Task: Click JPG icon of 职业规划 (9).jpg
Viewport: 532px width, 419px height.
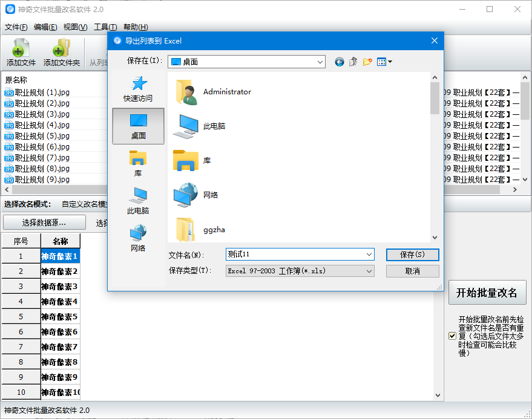Action: (9, 180)
